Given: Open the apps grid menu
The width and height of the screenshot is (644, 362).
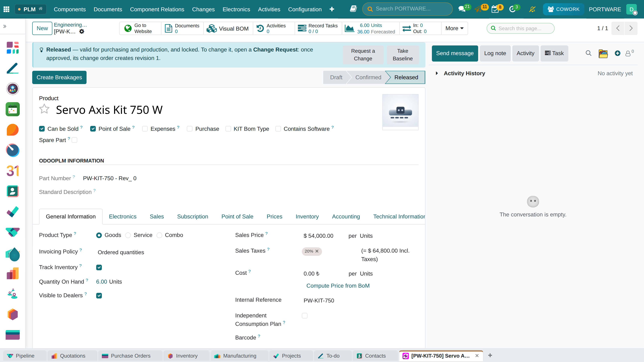Looking at the screenshot, I should 6,9.
